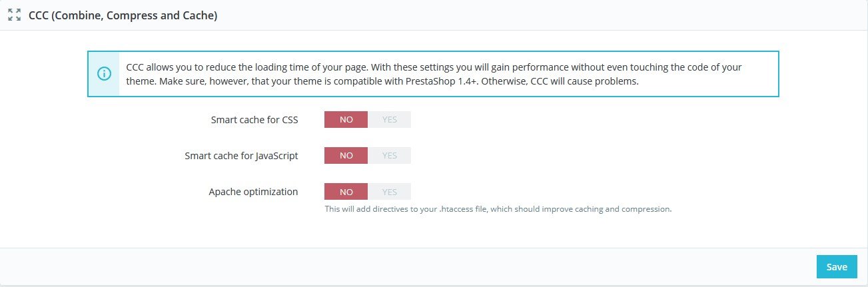
Task: Set Smart cache for JavaScript to NO
Action: (346, 156)
